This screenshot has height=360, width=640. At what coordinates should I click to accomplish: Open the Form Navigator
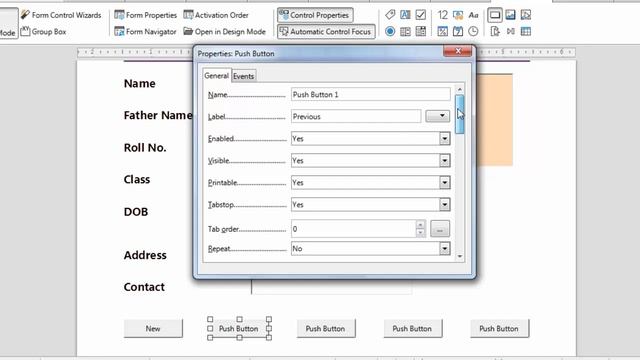(145, 31)
